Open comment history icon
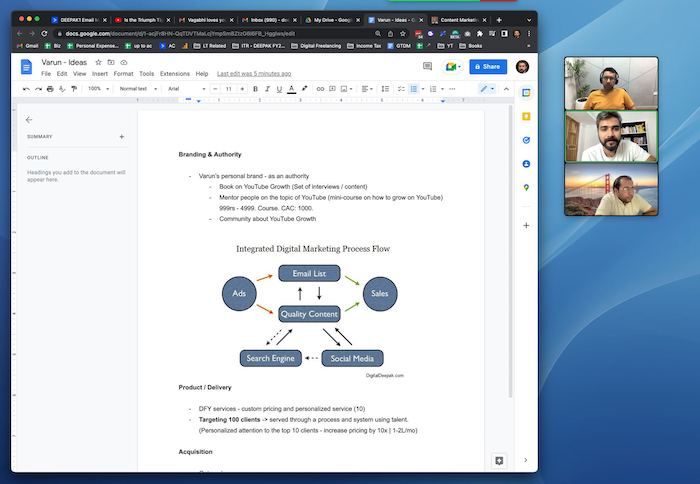 427,67
